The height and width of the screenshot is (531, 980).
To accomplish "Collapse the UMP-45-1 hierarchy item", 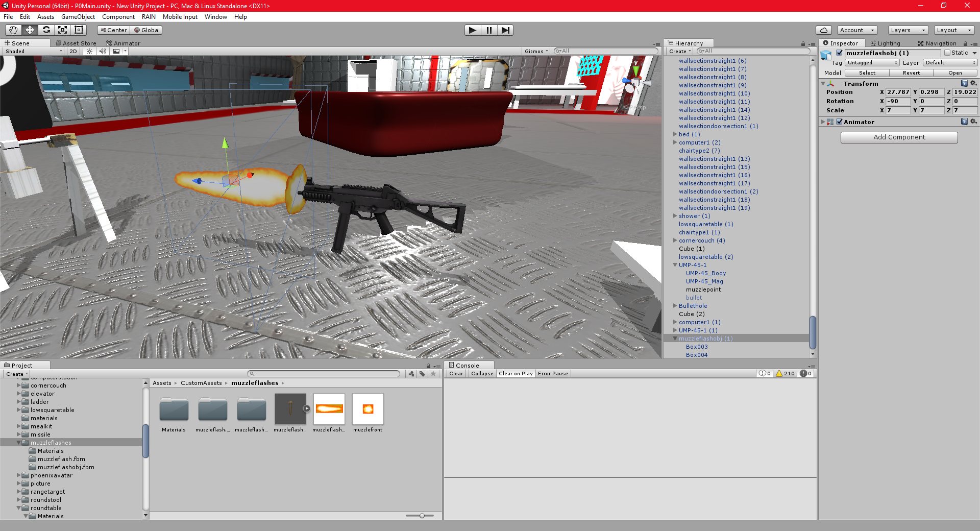I will coord(675,265).
